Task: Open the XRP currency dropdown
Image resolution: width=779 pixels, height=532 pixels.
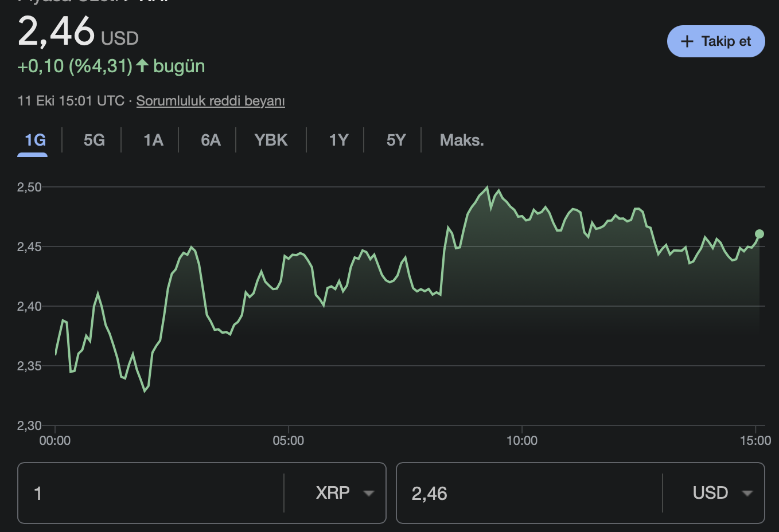Action: pos(343,493)
